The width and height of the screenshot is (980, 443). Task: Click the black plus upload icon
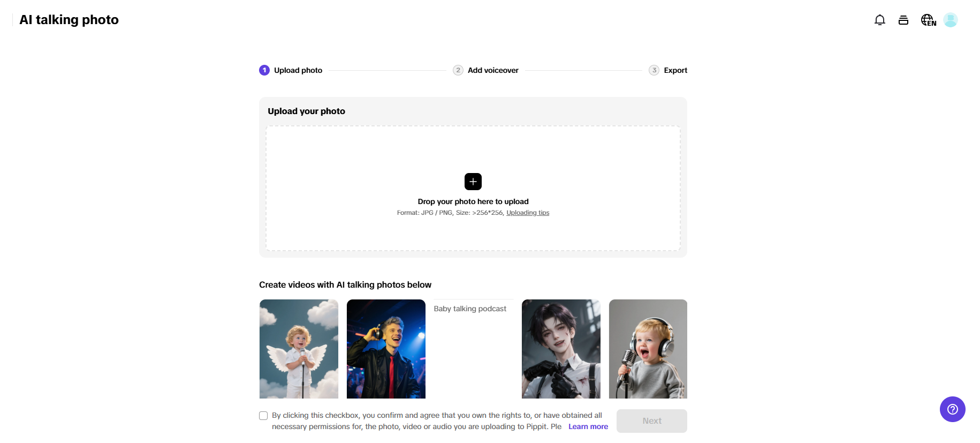(x=473, y=182)
